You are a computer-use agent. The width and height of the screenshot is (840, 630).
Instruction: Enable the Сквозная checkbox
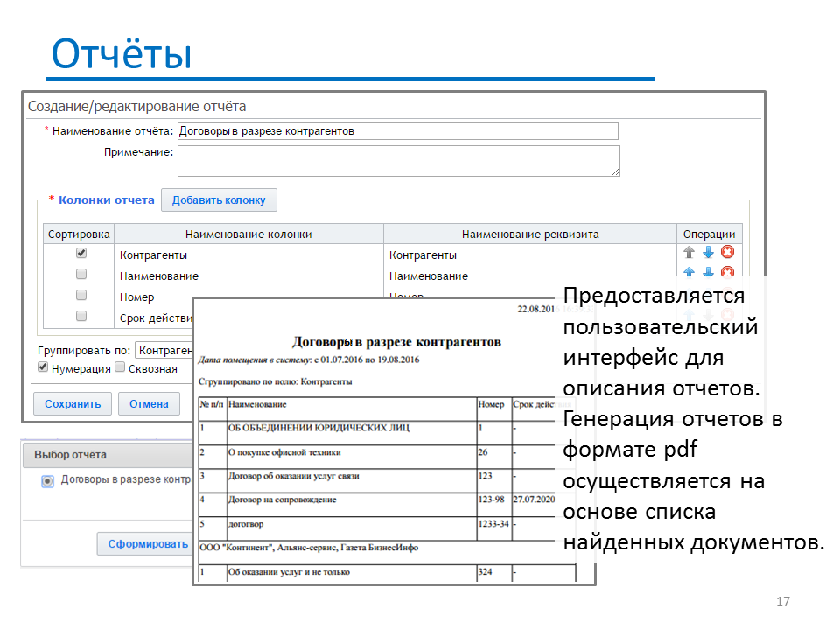(120, 367)
